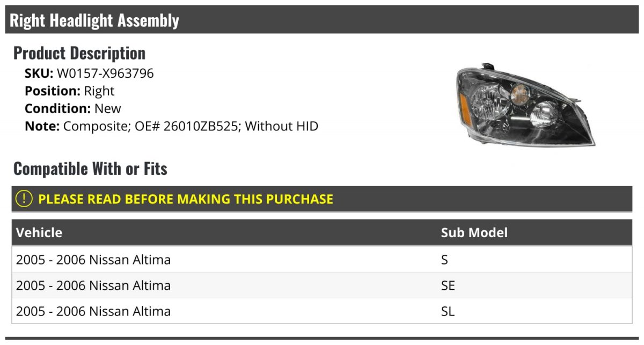Select the Vehicle column header
The height and width of the screenshot is (345, 644).
point(39,232)
